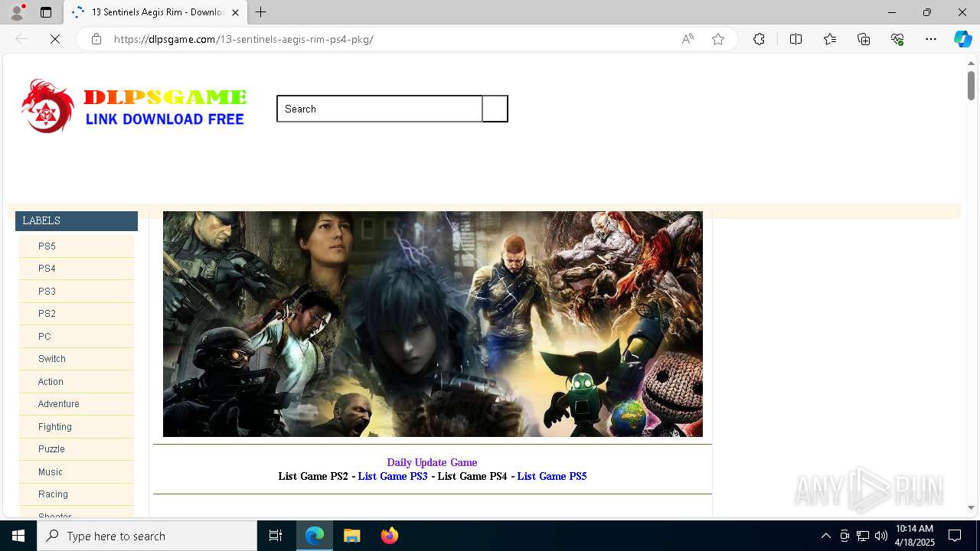Image resolution: width=980 pixels, height=551 pixels.
Task: Open network settings tray icon
Action: [x=863, y=536]
